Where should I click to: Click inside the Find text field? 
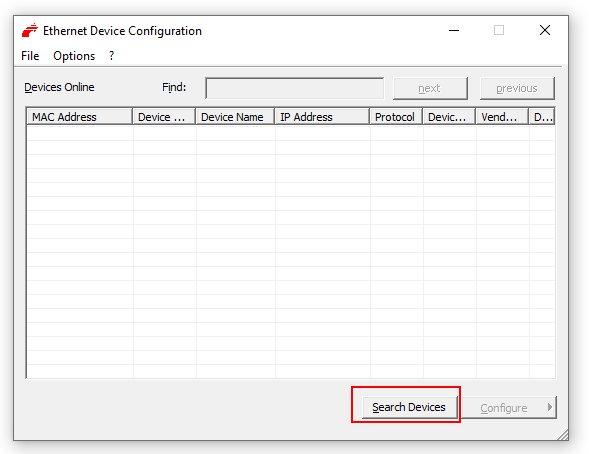tap(294, 88)
